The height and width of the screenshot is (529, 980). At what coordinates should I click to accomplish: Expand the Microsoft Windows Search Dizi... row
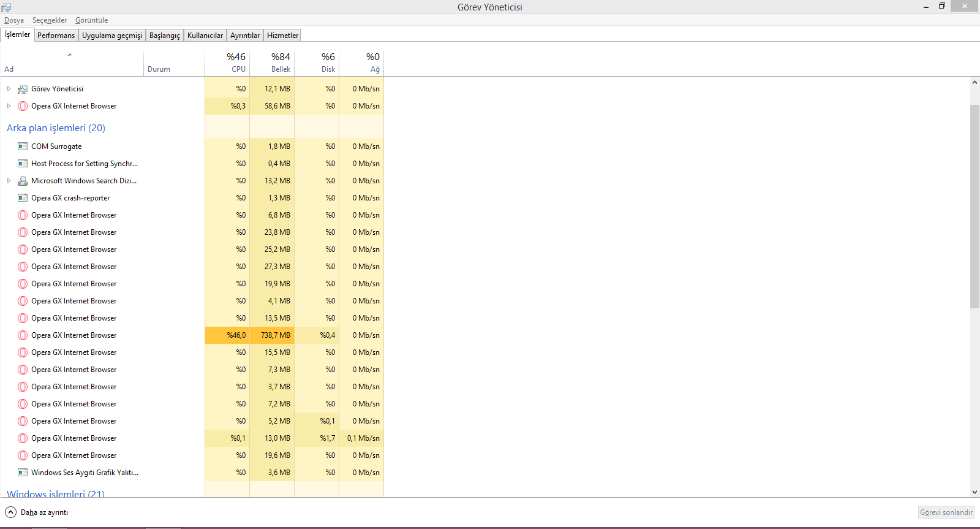(9, 181)
